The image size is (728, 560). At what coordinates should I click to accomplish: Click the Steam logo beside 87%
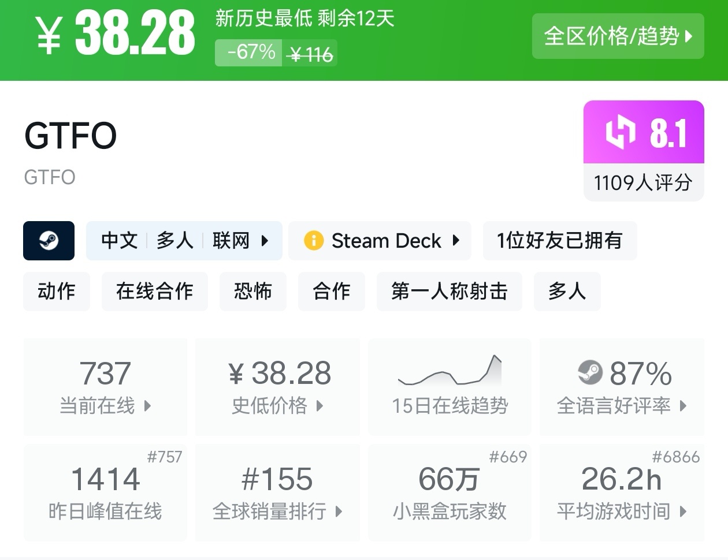[x=590, y=372]
